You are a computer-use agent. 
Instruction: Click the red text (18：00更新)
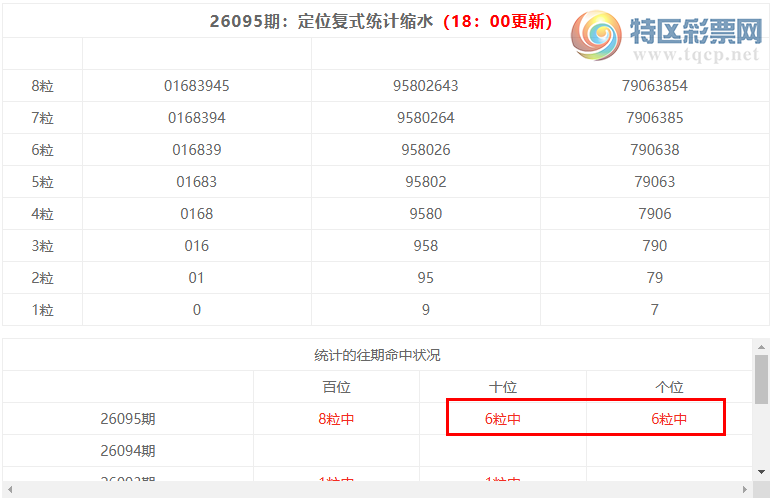pos(497,21)
